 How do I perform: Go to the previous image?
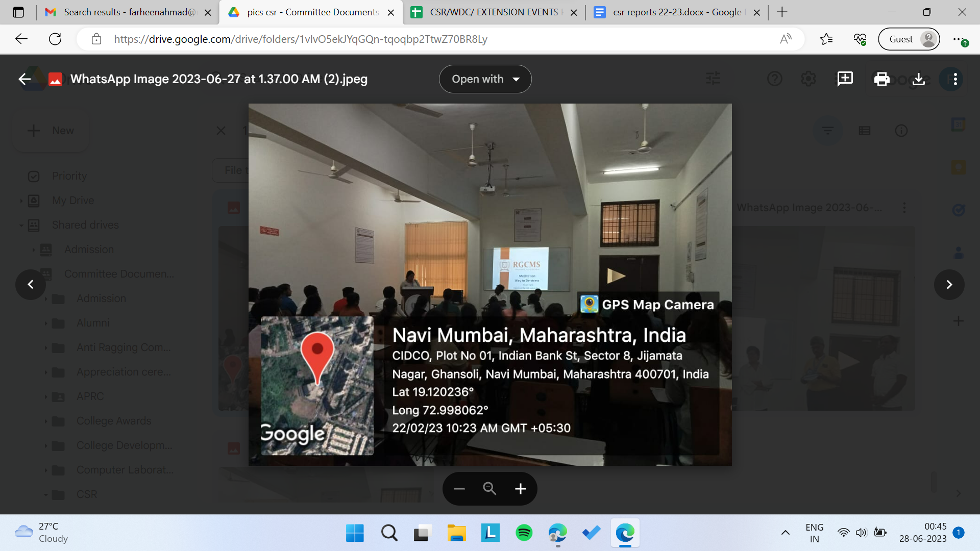(31, 284)
